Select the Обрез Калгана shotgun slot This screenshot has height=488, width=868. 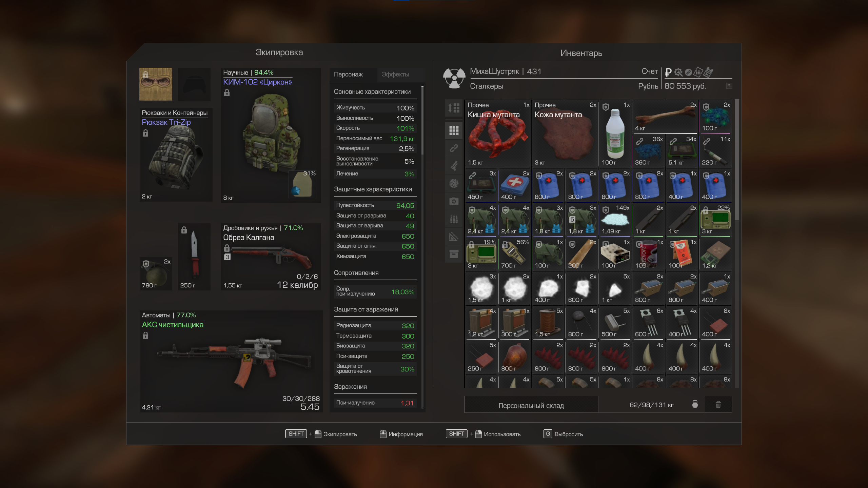[x=271, y=257]
